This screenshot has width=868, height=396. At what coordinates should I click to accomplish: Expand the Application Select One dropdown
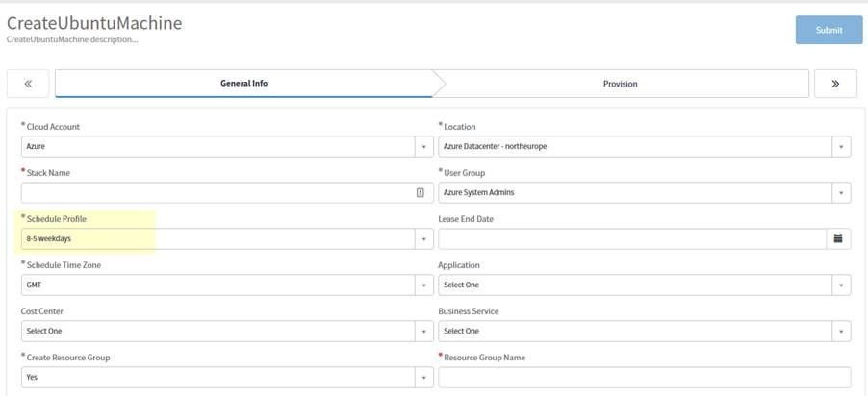(841, 285)
